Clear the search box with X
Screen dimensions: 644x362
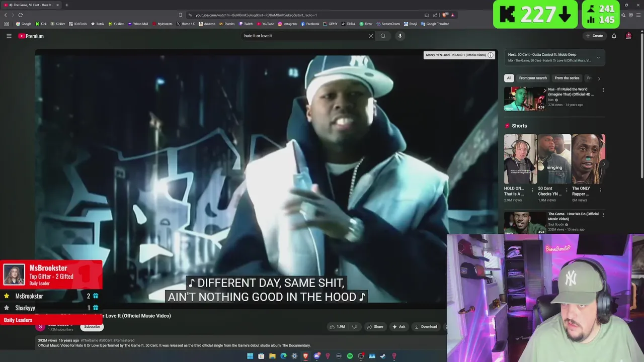coord(371,36)
